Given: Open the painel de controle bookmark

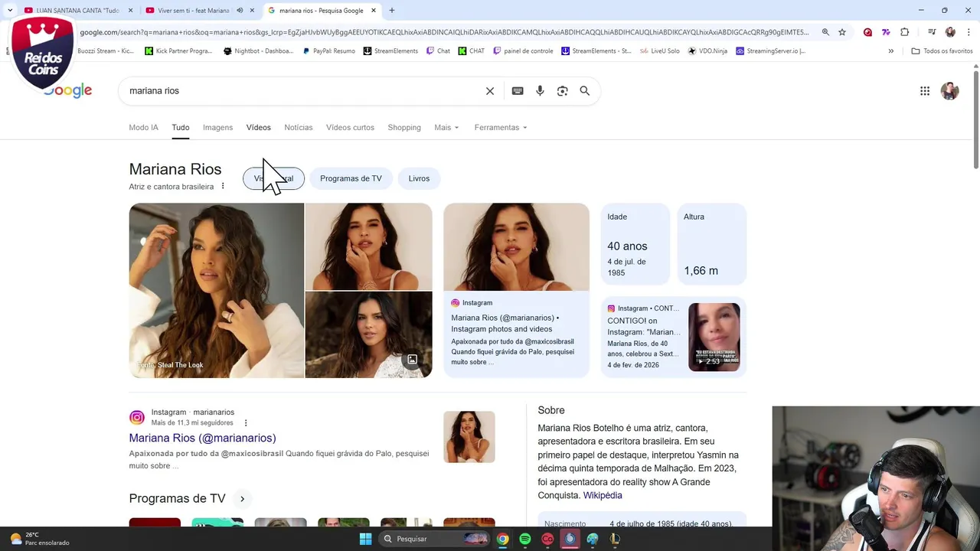Looking at the screenshot, I should [x=523, y=51].
